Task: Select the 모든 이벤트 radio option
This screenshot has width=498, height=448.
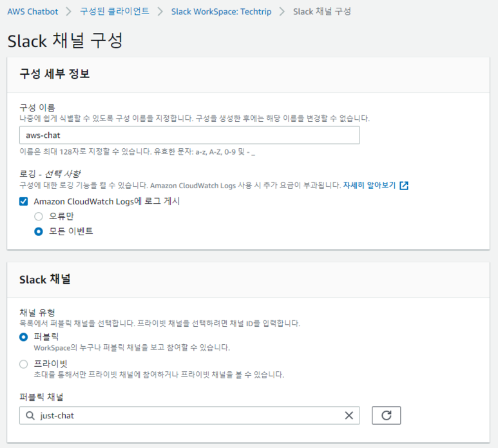Action: tap(39, 231)
